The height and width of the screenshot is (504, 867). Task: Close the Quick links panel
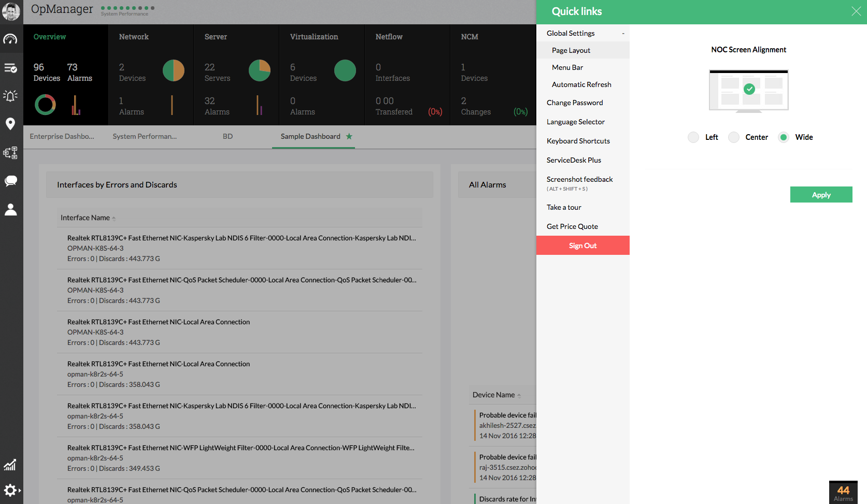(x=856, y=11)
